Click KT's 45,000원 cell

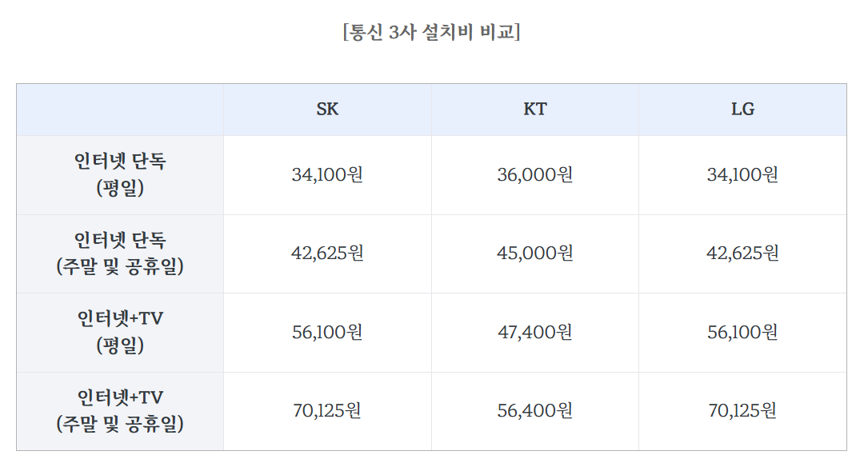(x=534, y=253)
